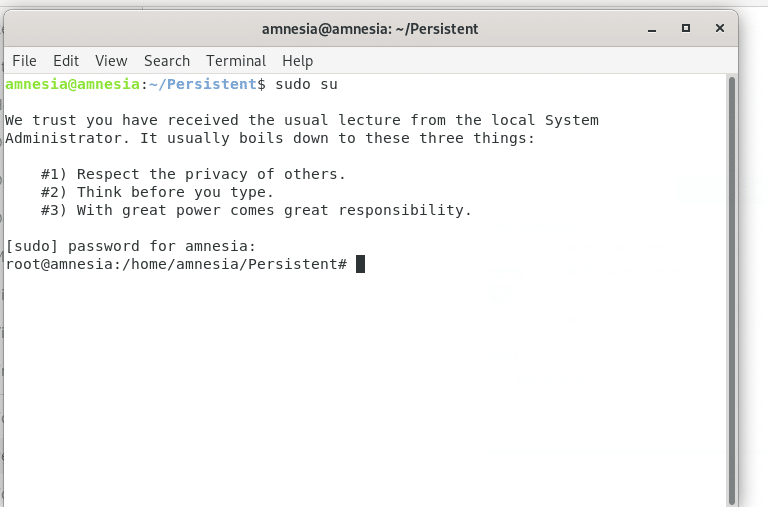
Task: Open the Terminal menu
Action: coord(236,61)
